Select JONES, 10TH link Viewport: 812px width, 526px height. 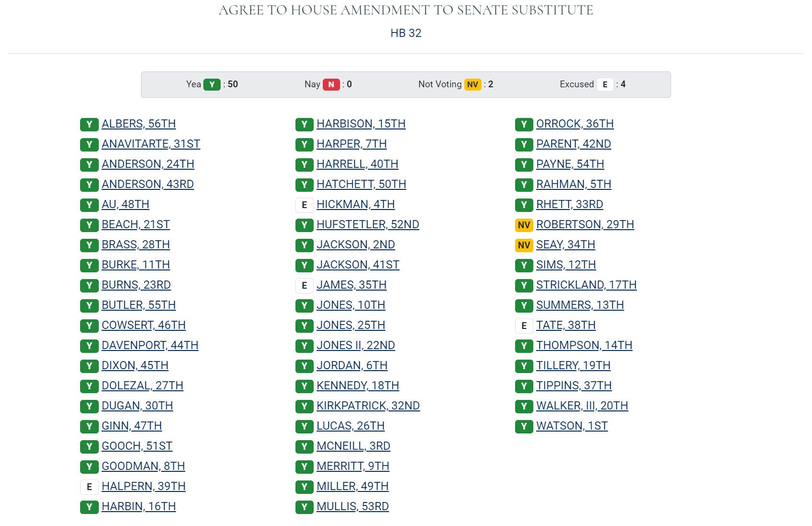351,305
